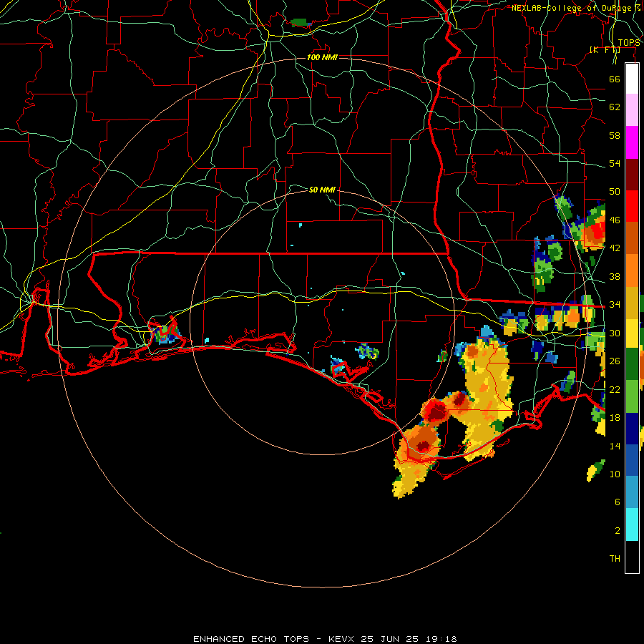The image size is (644, 644).
Task: Click the white swatch in the TOPS legend
Action: click(632, 79)
